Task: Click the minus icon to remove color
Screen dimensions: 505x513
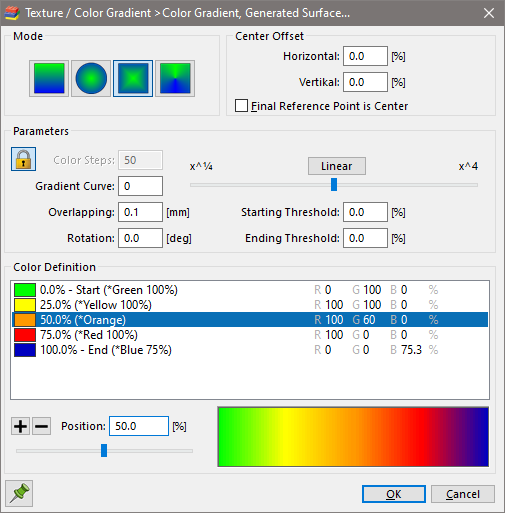Action: [42, 426]
